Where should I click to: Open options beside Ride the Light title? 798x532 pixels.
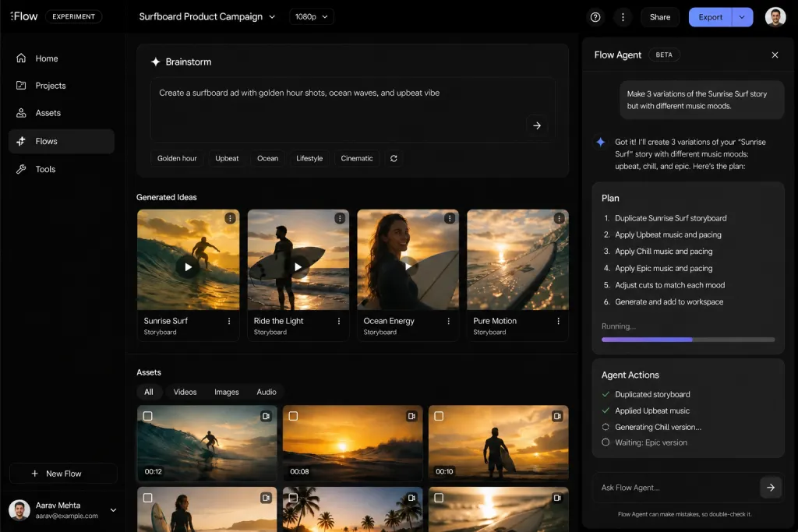pos(339,321)
